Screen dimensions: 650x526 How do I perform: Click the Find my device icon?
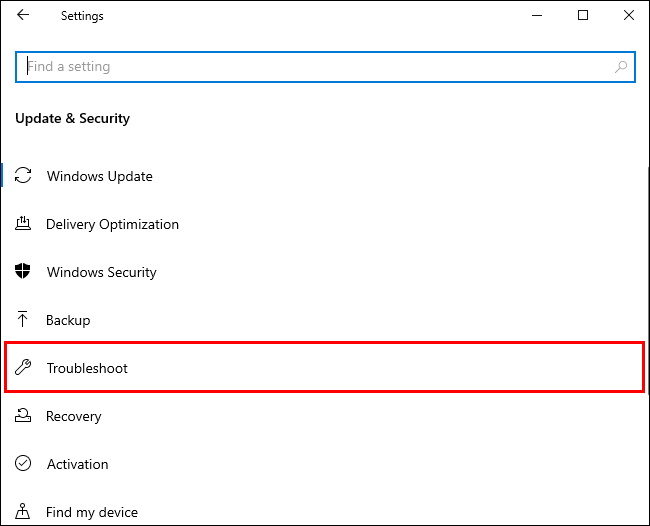tap(23, 512)
